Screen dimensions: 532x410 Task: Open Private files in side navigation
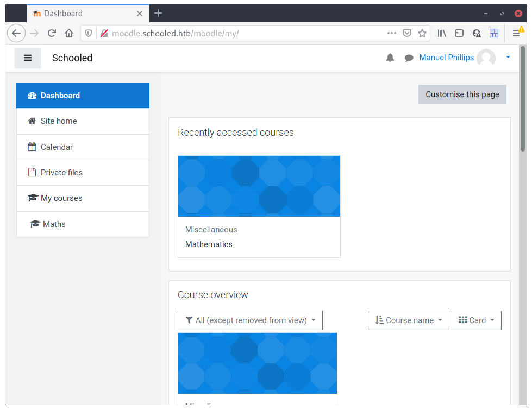tap(61, 173)
